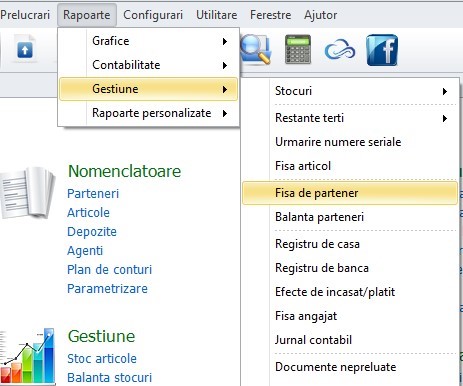This screenshot has width=463, height=386.
Task: Select Fisa de partener menu entry
Action: [x=350, y=193]
